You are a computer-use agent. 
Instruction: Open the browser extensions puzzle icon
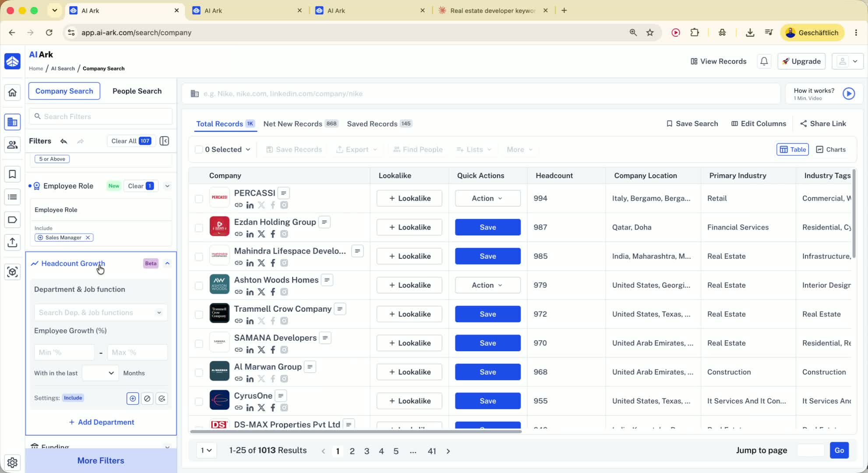click(695, 32)
